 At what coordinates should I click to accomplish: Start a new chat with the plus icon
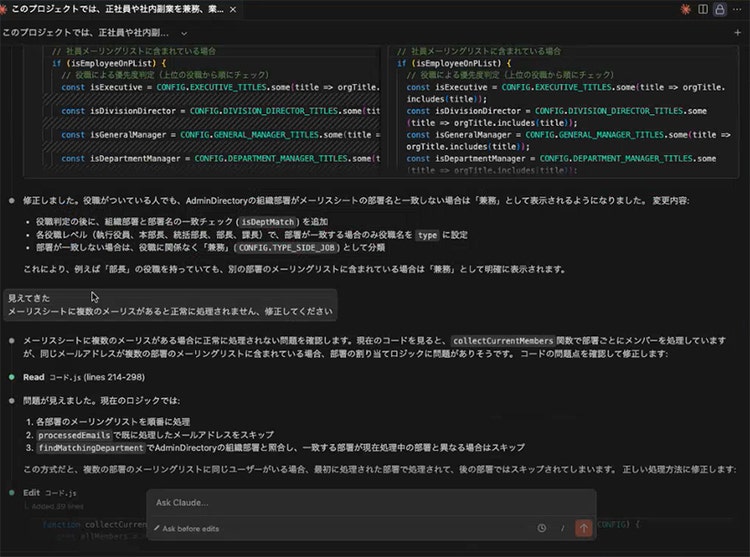[737, 33]
